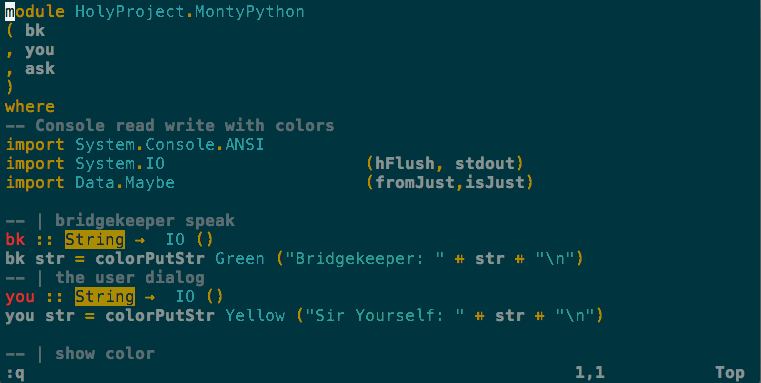761x383 pixels.
Task: Click hFlush in the System.IO import list
Action: pos(404,164)
